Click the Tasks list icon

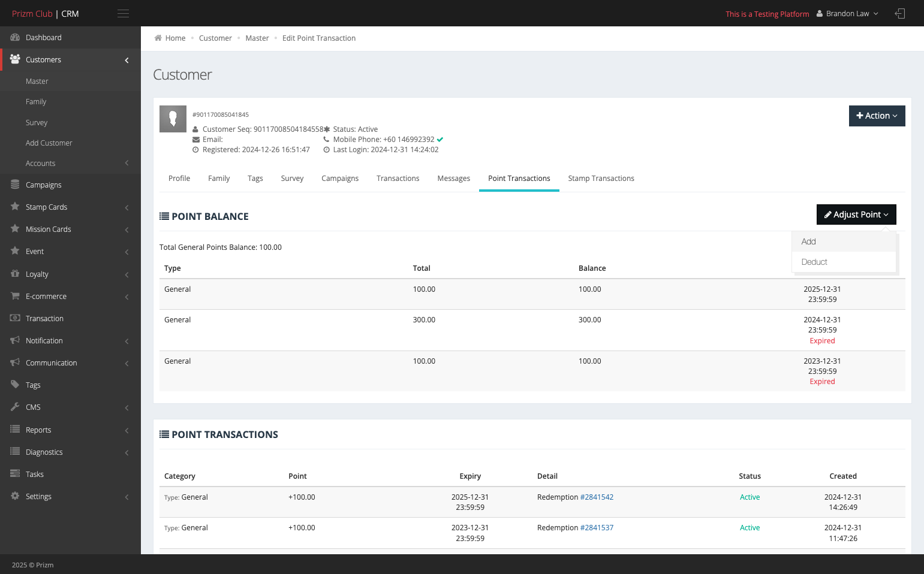coord(15,474)
